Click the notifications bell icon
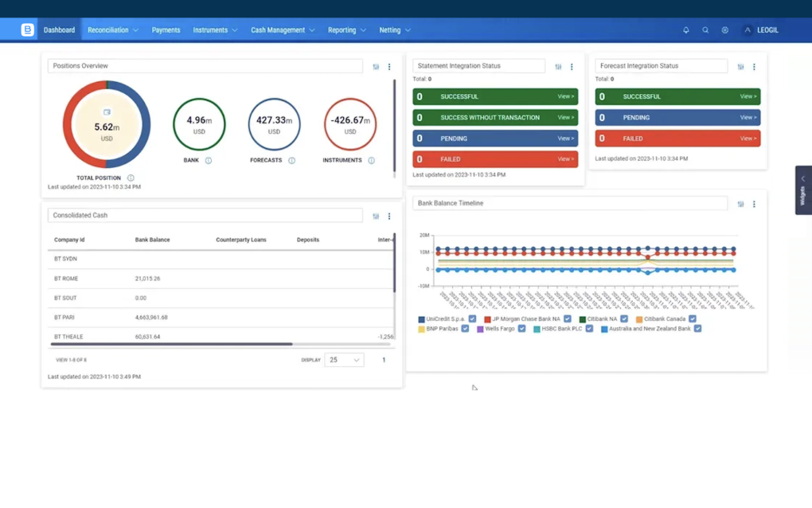812x508 pixels. (x=686, y=30)
